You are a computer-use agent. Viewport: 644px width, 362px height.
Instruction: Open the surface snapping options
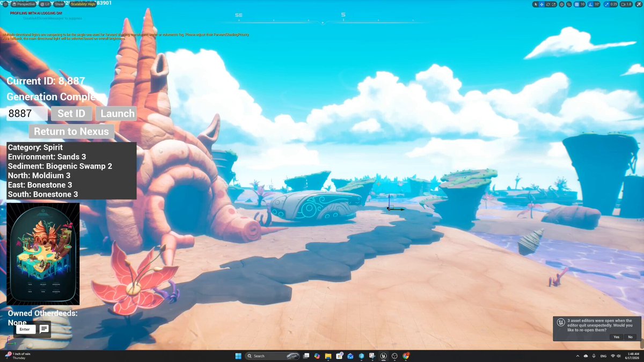569,4
